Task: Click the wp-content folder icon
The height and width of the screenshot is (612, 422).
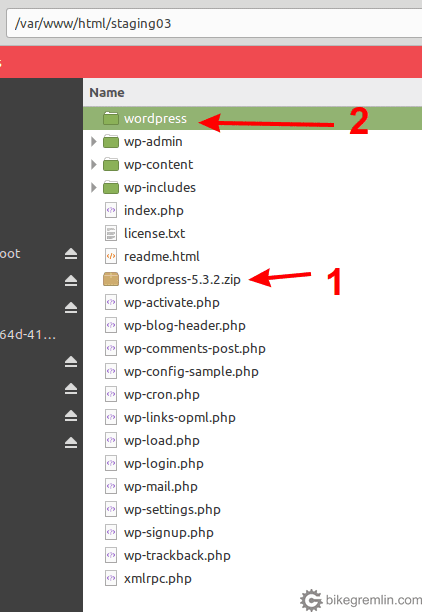Action: (111, 164)
